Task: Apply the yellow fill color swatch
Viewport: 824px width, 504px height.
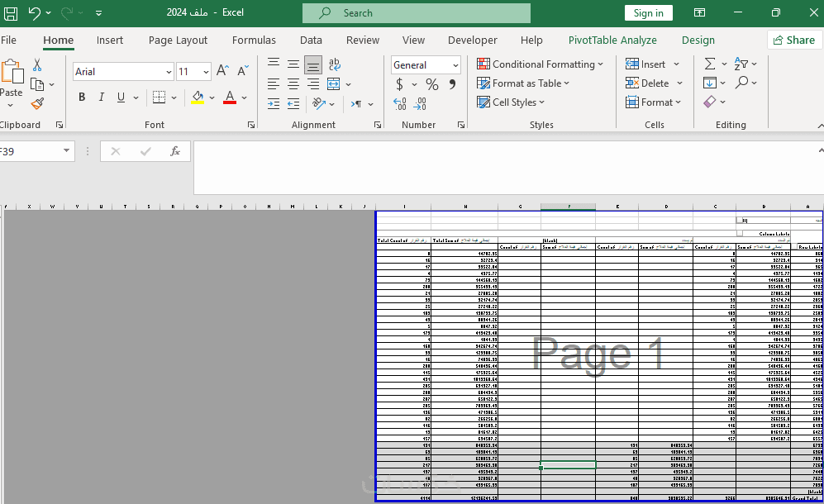Action: [x=198, y=97]
